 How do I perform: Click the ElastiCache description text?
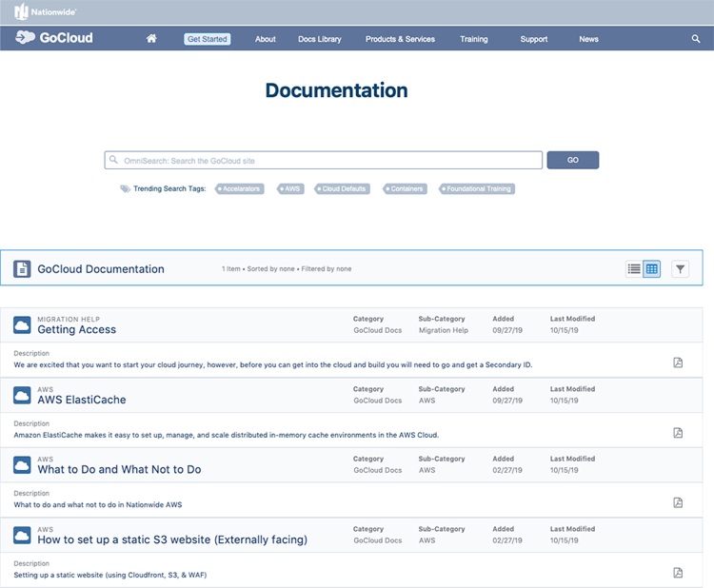click(x=227, y=435)
